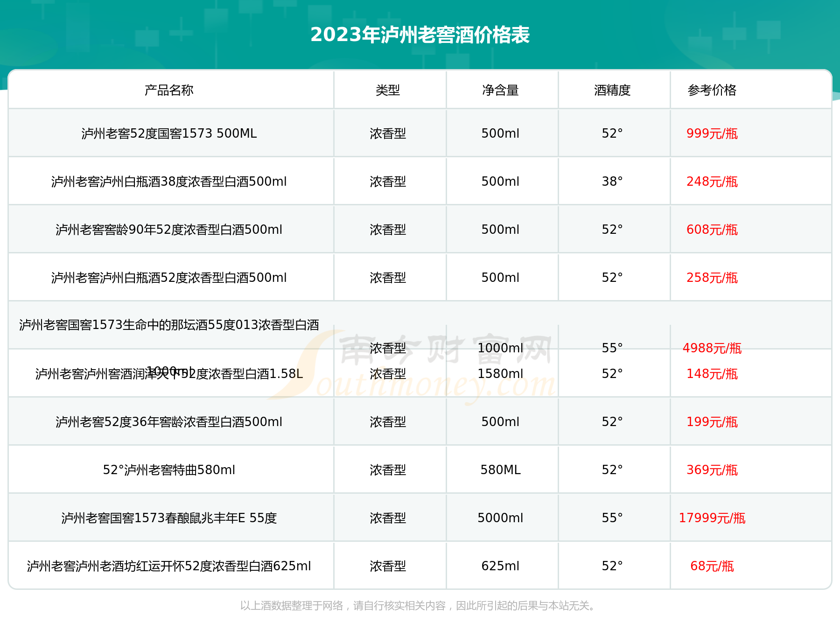Image resolution: width=840 pixels, height=630 pixels.
Task: Select the 产品名称 column header
Action: point(169,90)
